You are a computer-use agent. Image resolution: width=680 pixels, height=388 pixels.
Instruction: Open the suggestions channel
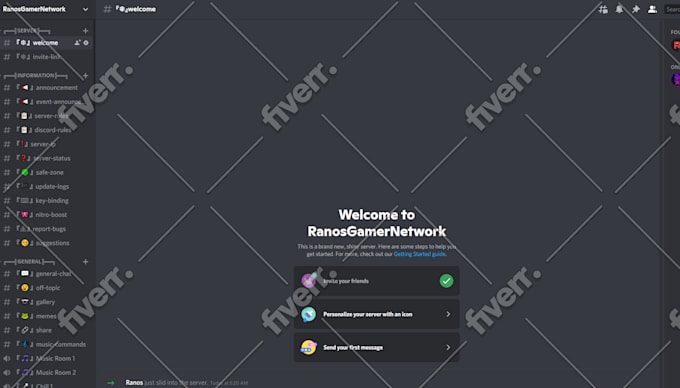pos(47,243)
